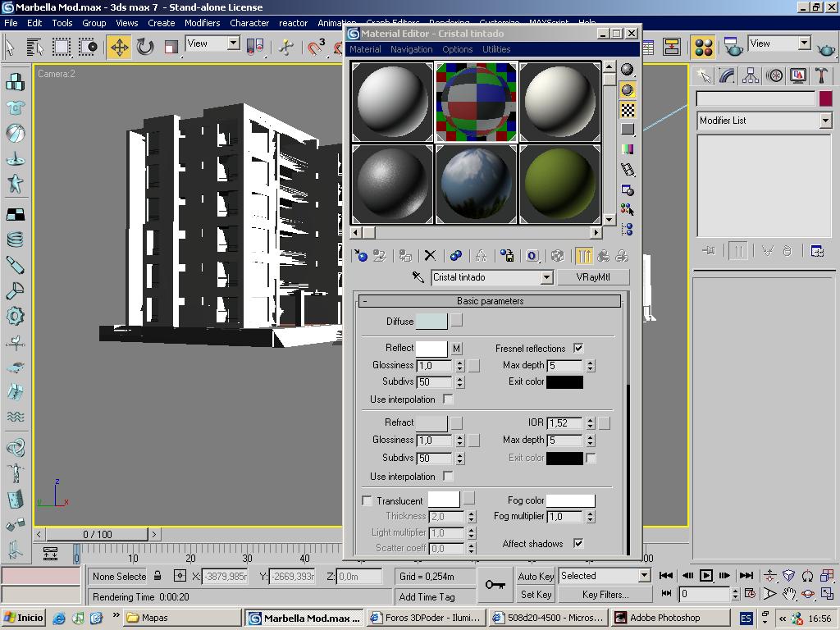Click the Key Filters... button

point(605,594)
